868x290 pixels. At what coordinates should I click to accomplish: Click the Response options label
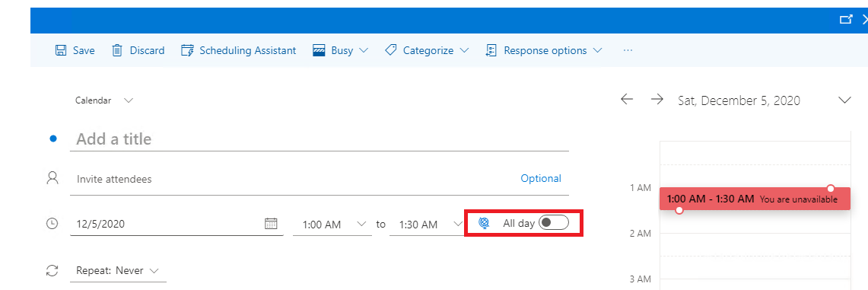[545, 50]
